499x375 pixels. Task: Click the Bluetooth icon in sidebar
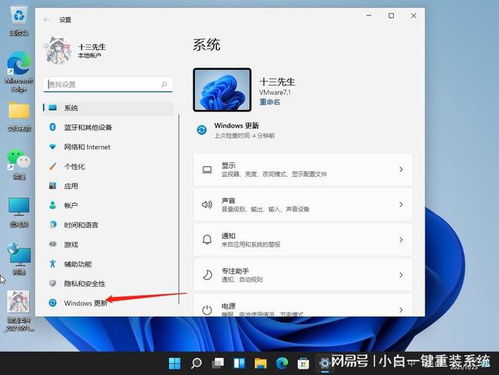[52, 127]
